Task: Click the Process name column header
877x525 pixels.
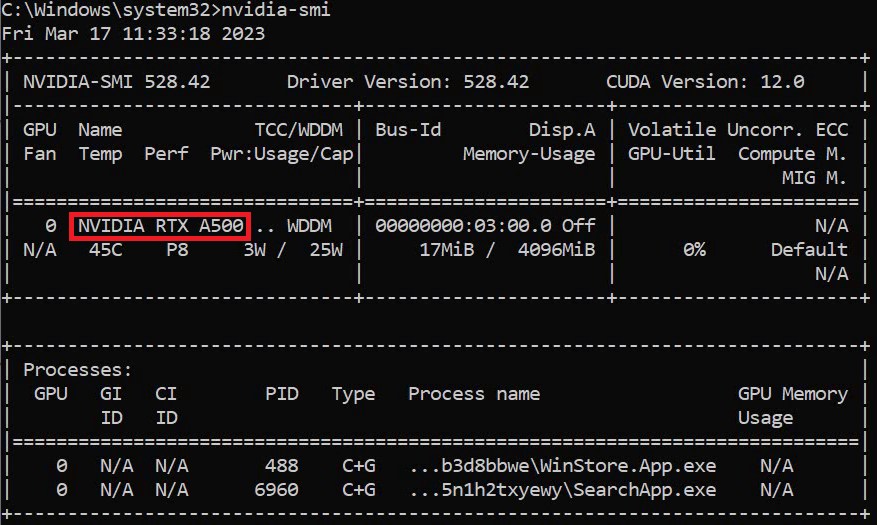Action: pos(474,394)
